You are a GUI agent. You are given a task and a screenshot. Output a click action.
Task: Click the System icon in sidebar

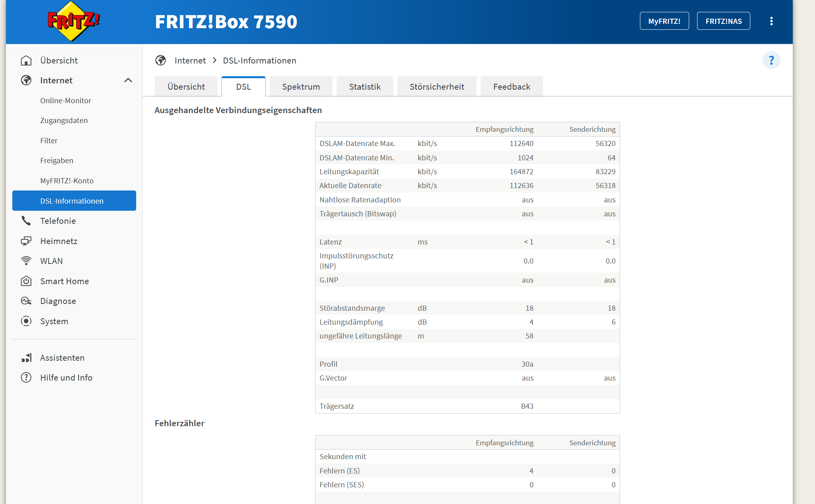[x=26, y=321]
